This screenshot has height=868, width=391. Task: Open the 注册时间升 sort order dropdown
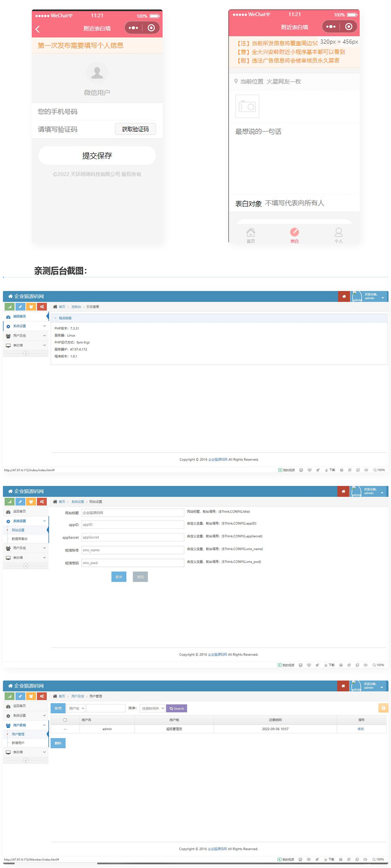152,708
